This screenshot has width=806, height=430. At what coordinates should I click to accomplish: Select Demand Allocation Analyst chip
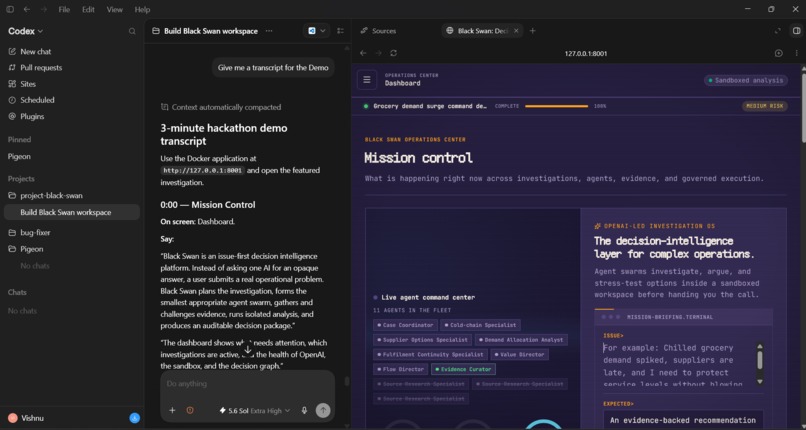click(522, 340)
